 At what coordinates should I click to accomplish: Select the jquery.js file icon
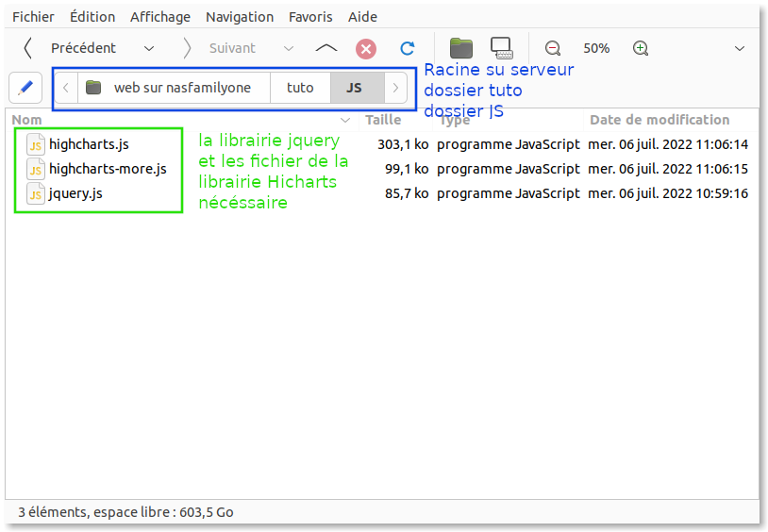[x=35, y=193]
